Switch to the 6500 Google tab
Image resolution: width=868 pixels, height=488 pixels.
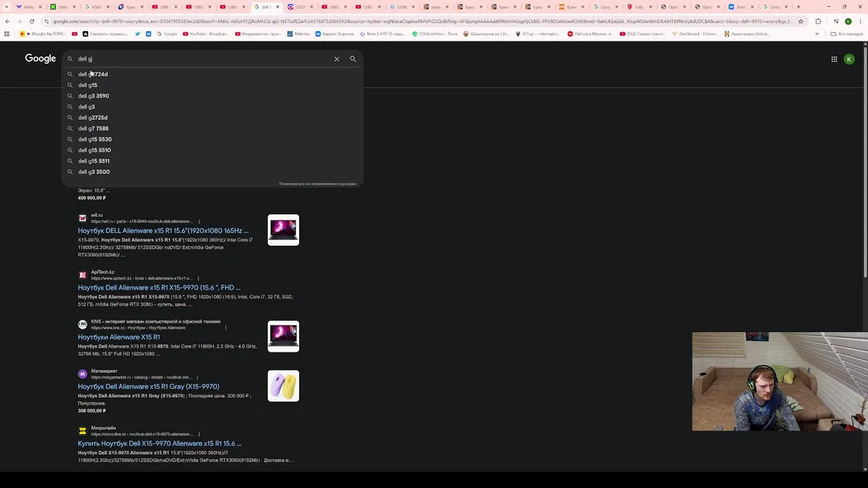(x=98, y=7)
